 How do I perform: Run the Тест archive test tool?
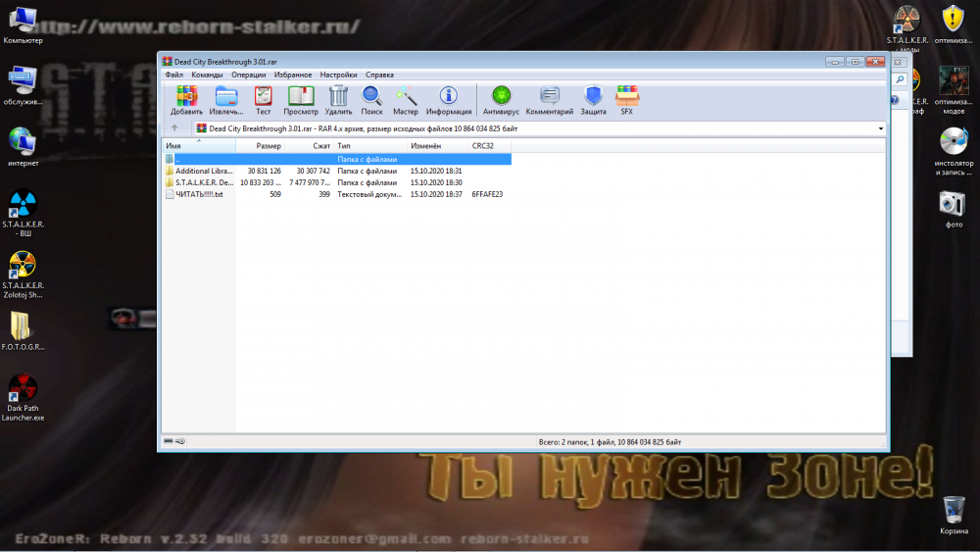coord(263,100)
